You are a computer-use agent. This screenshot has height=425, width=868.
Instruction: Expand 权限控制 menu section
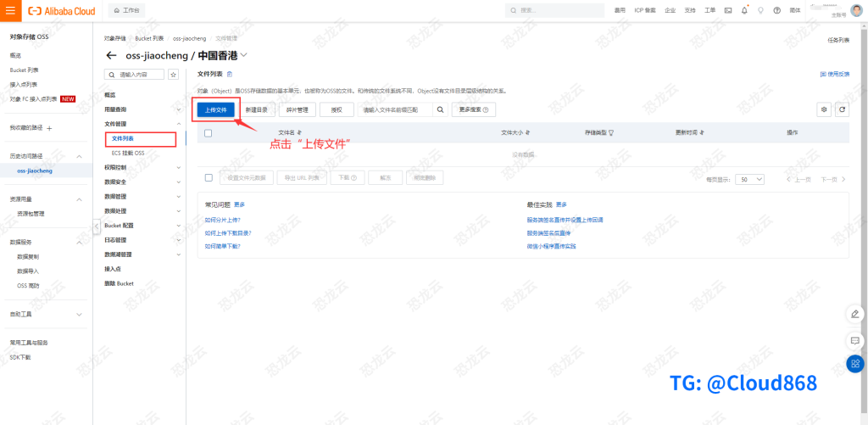[x=178, y=167]
